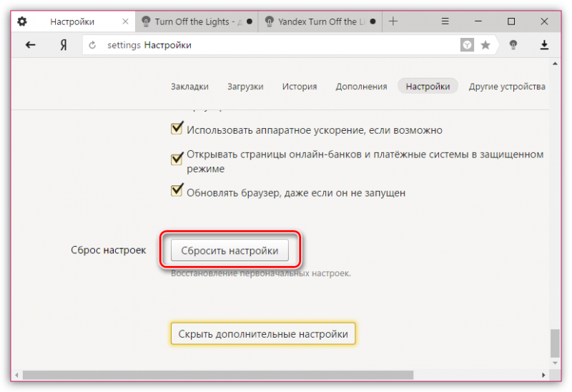Switch to the Turn Off the Lights tab

(197, 21)
